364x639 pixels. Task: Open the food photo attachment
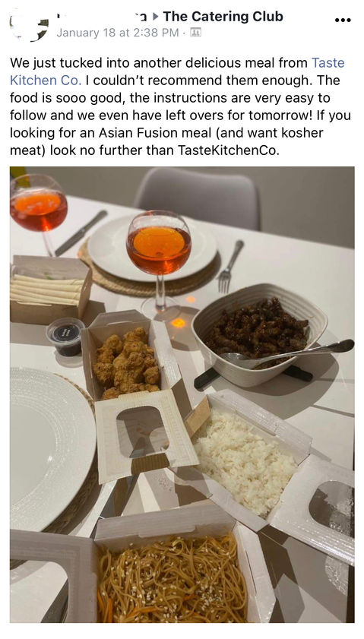tap(182, 394)
